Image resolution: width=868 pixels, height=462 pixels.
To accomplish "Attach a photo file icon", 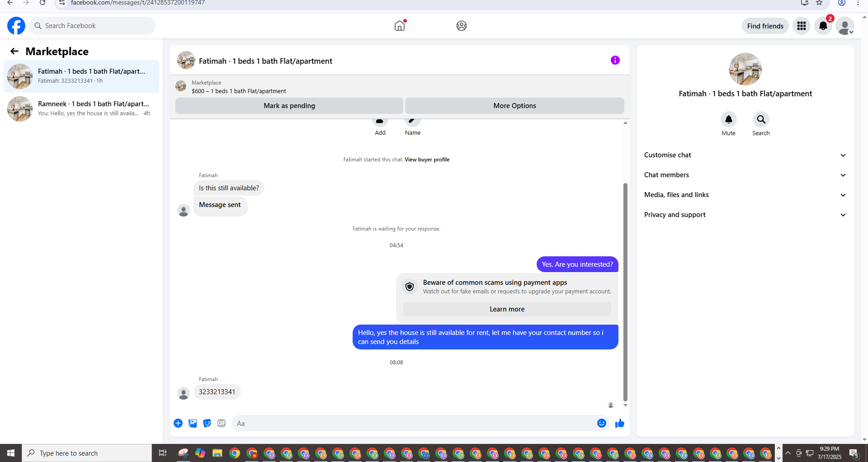I will [193, 423].
